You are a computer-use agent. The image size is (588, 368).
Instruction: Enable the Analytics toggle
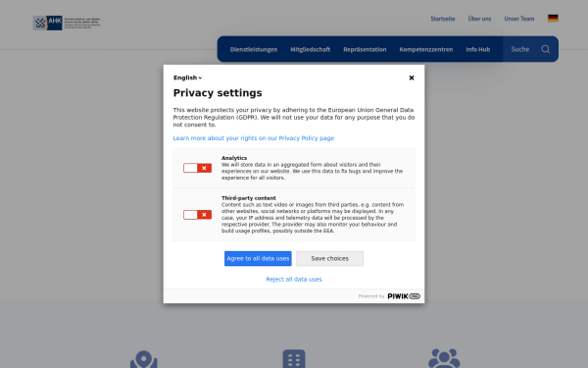(197, 168)
